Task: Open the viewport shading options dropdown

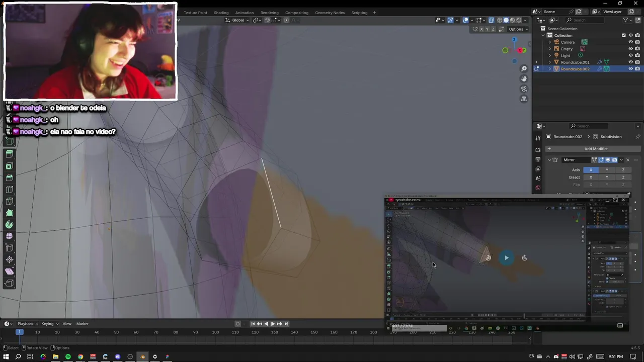Action: 525,20
